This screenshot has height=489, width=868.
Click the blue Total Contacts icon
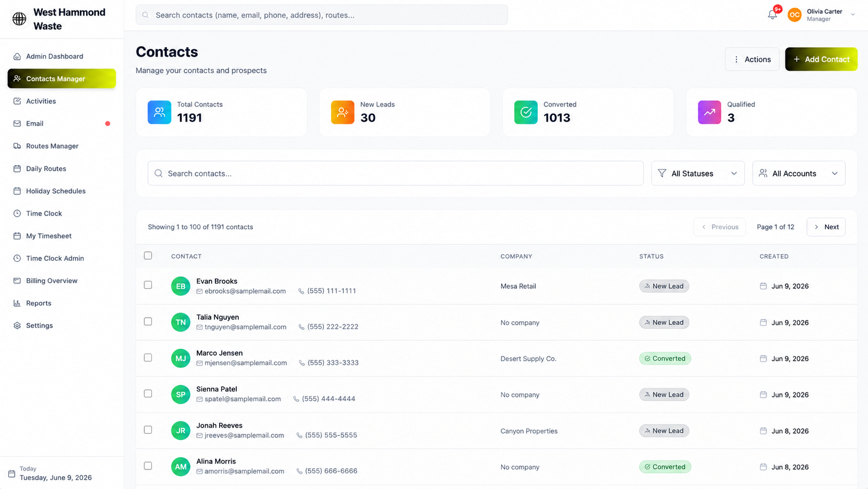pos(159,112)
